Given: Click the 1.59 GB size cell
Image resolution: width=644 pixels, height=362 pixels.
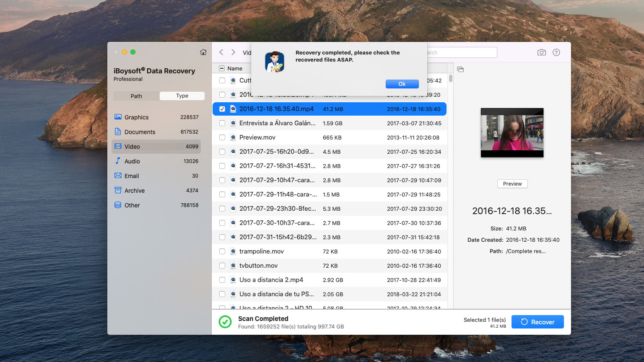Looking at the screenshot, I should [332, 123].
